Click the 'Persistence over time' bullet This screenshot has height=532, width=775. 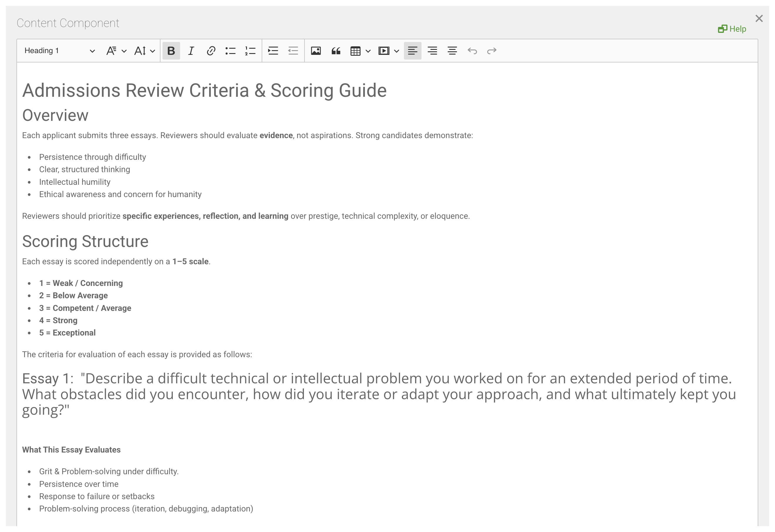pos(79,484)
